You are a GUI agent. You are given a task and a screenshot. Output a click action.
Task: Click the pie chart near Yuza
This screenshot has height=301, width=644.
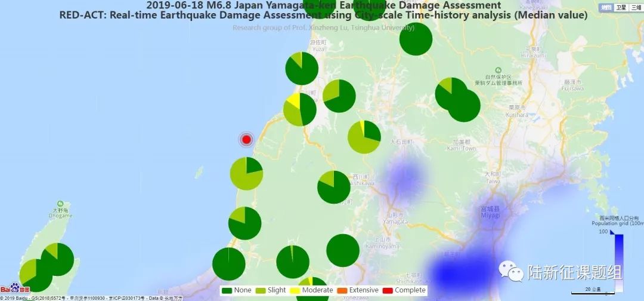(x=302, y=69)
